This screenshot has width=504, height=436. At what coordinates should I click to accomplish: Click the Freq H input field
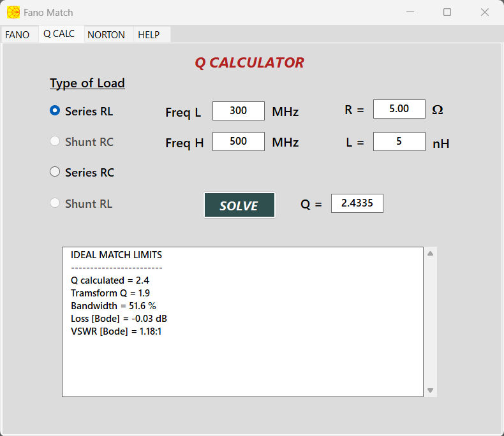(238, 142)
